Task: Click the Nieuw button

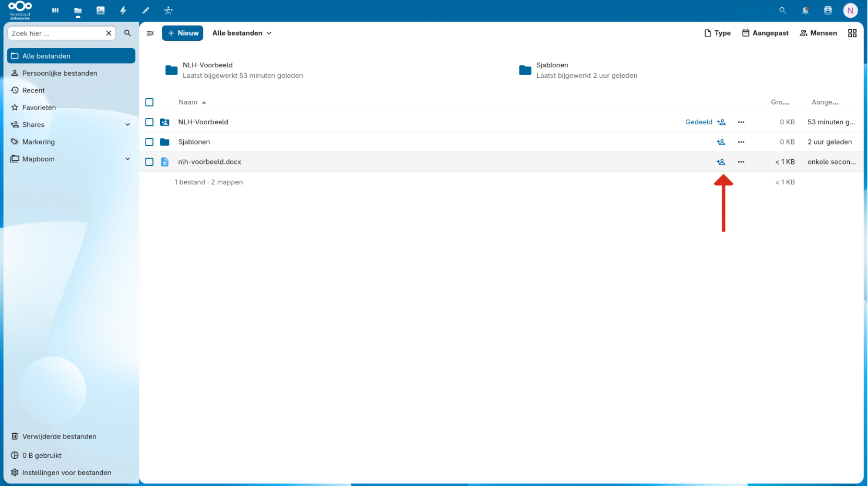Action: tap(183, 33)
